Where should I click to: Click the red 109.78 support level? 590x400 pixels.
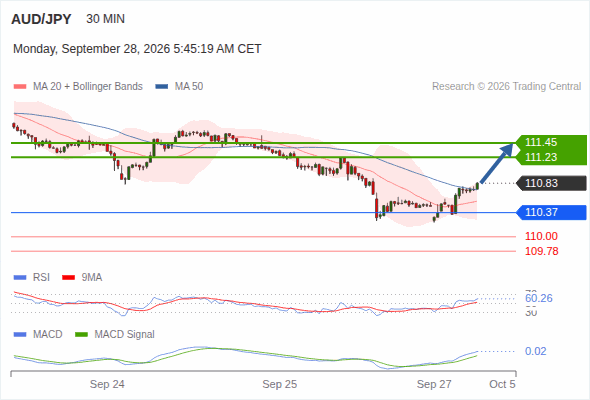(541, 251)
